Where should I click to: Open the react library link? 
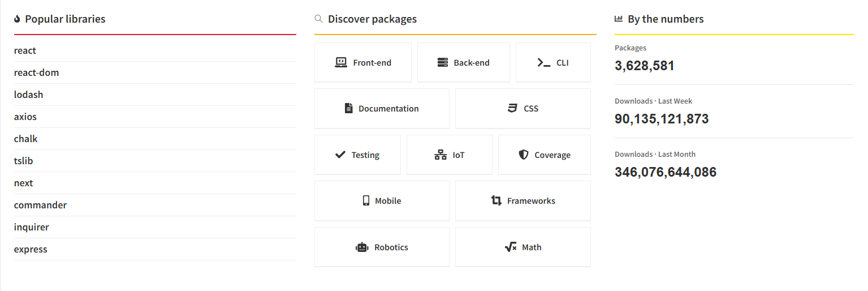25,50
